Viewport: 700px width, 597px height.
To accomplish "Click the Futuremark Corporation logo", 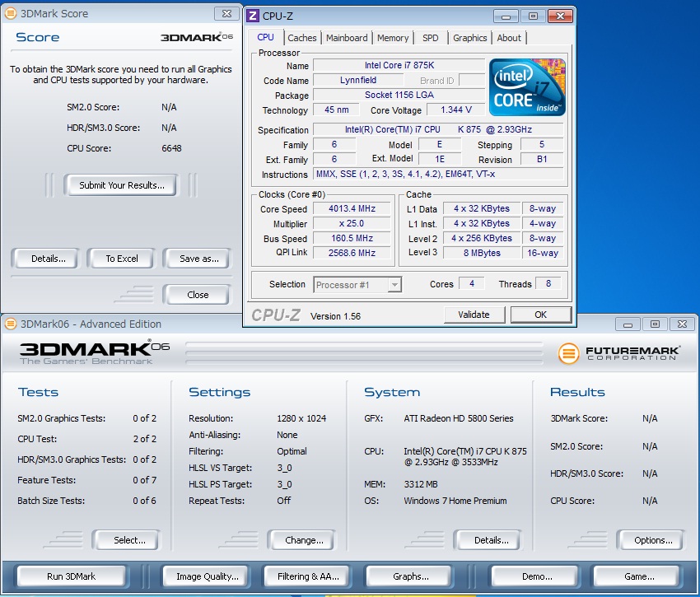I will 619,353.
